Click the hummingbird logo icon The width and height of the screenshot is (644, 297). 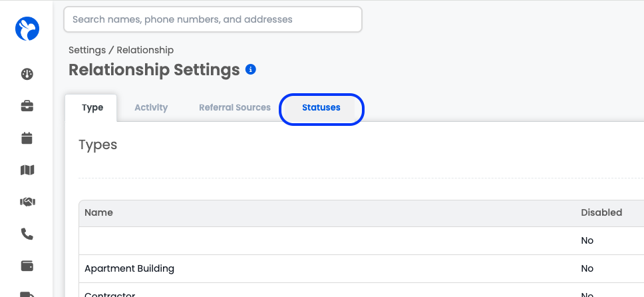[27, 29]
